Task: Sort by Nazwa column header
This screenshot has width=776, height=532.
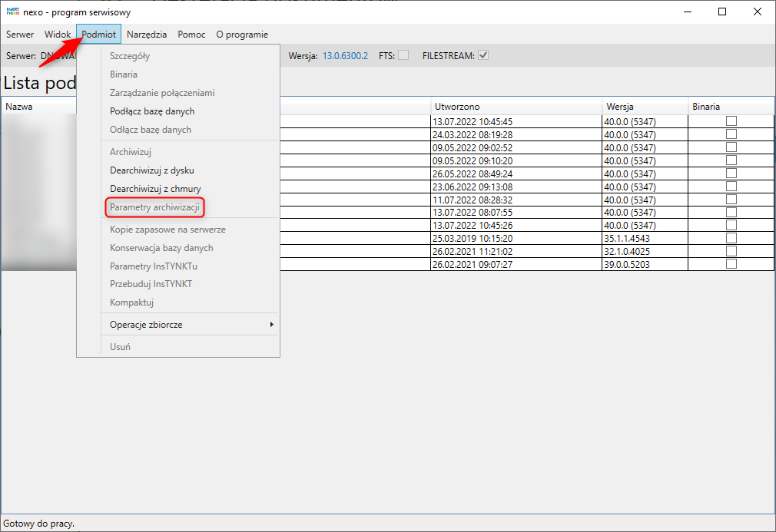Action: pos(40,106)
